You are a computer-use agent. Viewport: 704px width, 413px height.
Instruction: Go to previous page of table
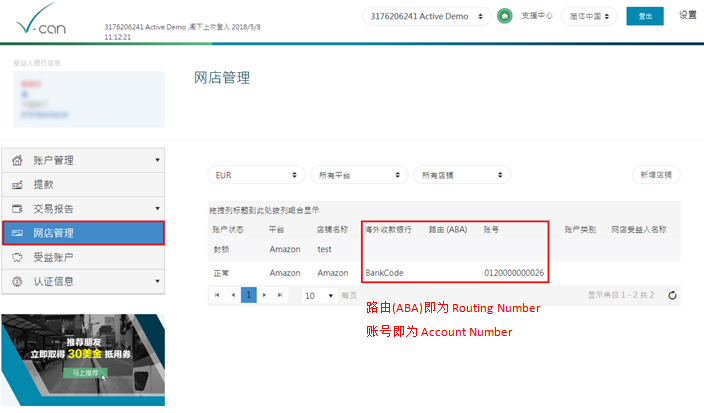(x=233, y=295)
